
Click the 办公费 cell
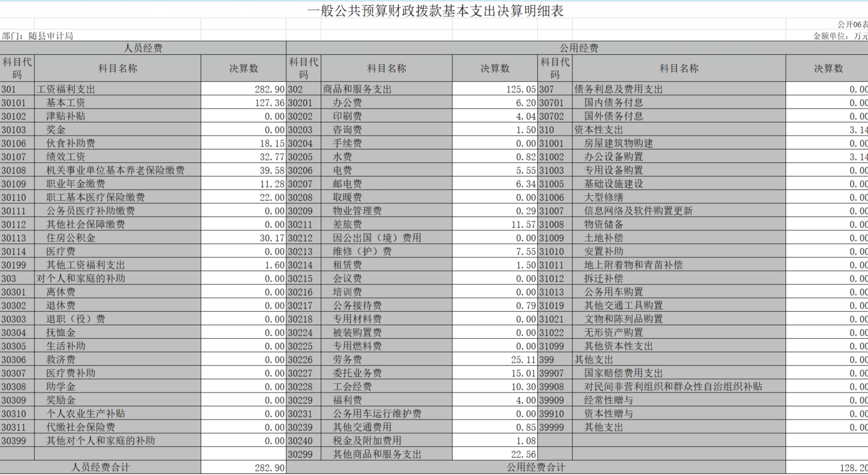[387, 103]
